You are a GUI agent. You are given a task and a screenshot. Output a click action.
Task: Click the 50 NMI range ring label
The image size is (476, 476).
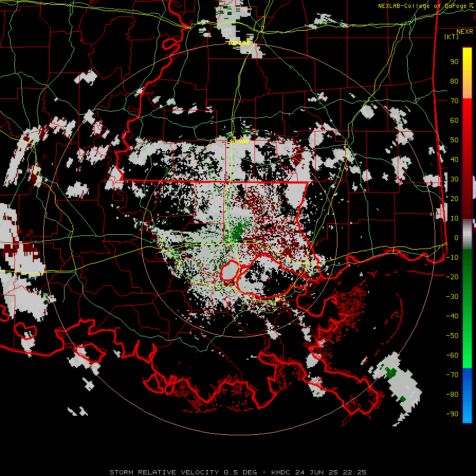click(x=239, y=141)
